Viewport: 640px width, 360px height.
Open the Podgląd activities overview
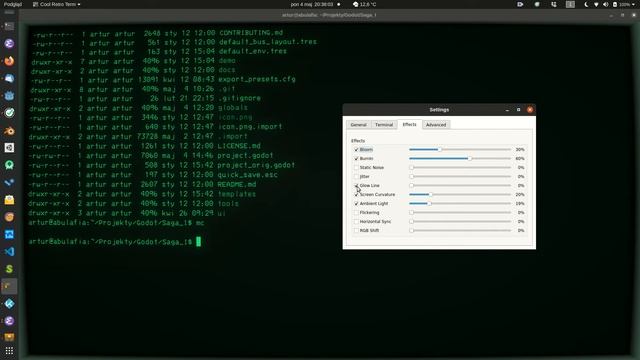pyautogui.click(x=13, y=4)
